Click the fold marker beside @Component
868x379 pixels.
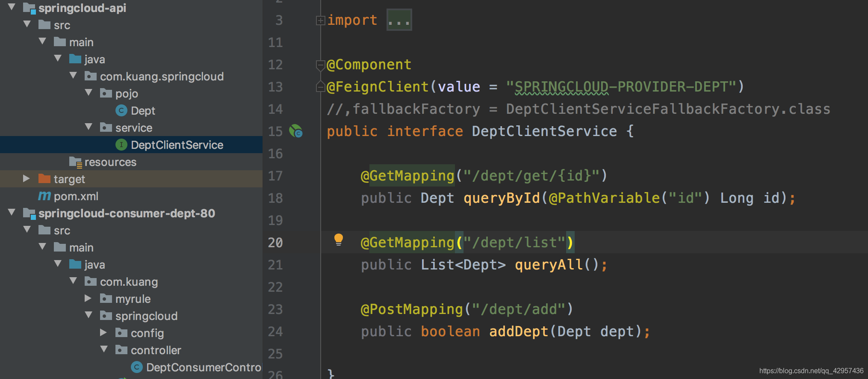tap(320, 65)
